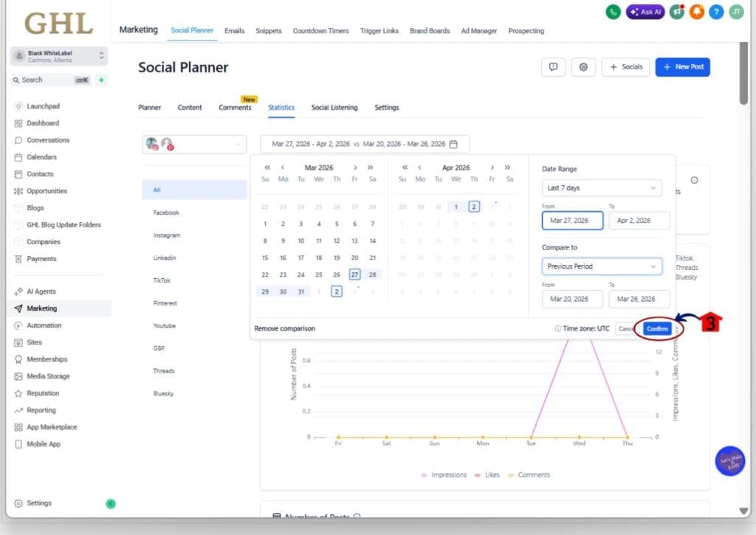Click the calendar icon in date range field
Viewport: 756px width, 535px height.
pos(454,144)
